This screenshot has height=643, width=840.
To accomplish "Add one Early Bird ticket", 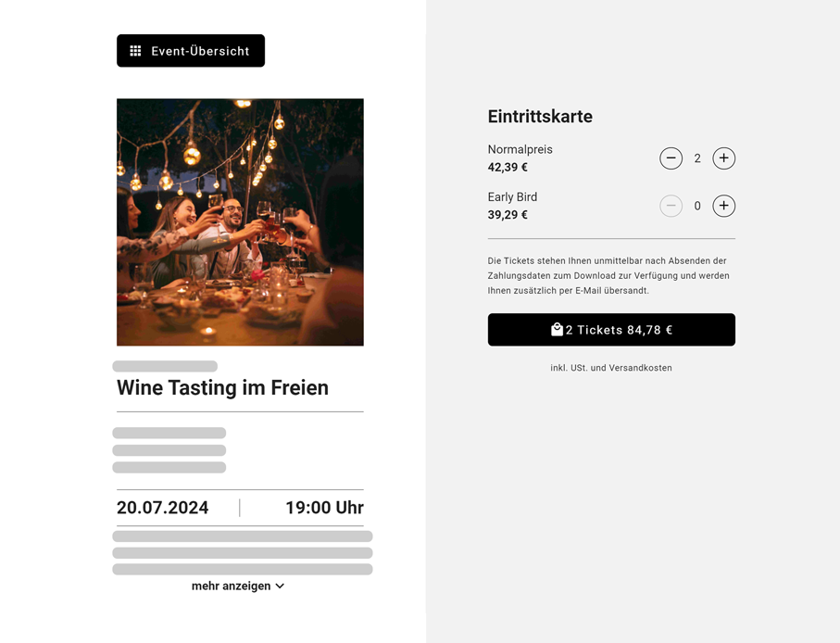I will pos(724,206).
